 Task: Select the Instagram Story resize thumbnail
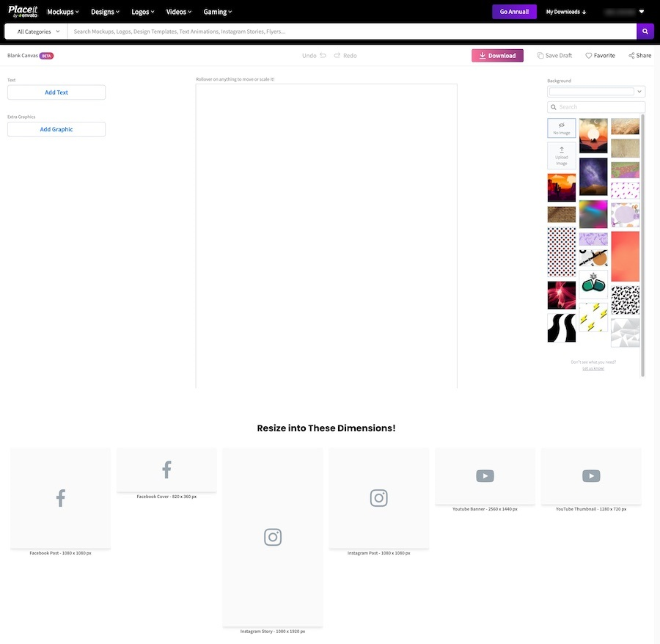tap(273, 537)
